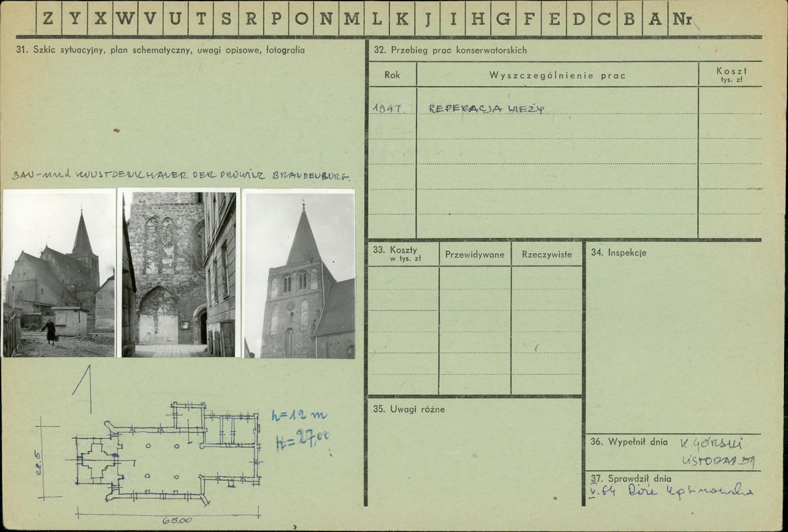Click the left photo of the church exterior
Image resolution: width=788 pixels, height=532 pixels.
pyautogui.click(x=59, y=274)
